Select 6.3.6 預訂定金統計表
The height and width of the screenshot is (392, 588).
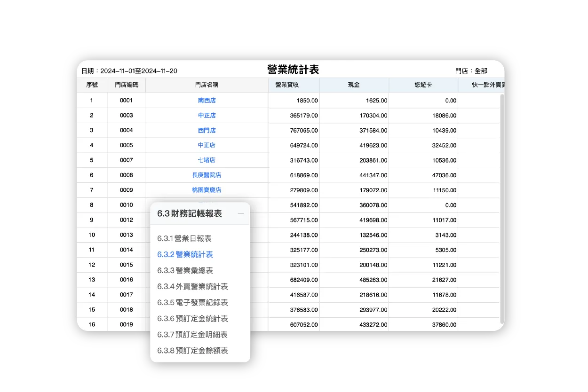pyautogui.click(x=192, y=318)
